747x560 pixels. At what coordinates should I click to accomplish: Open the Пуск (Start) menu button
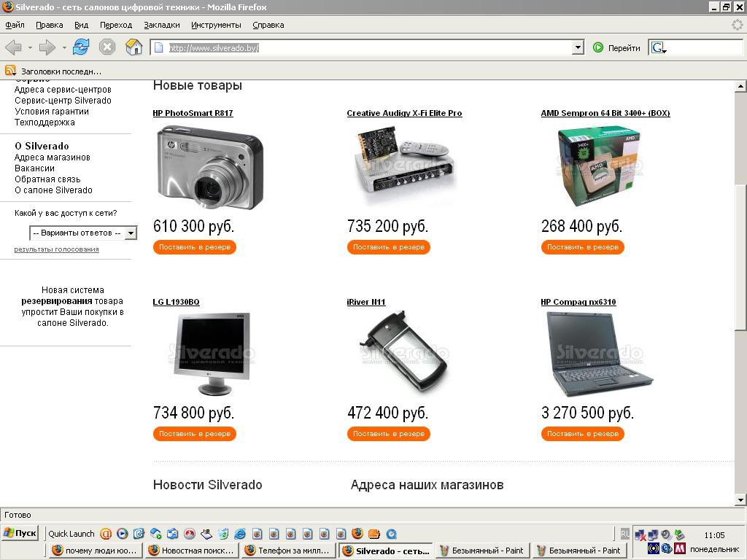tap(20, 533)
